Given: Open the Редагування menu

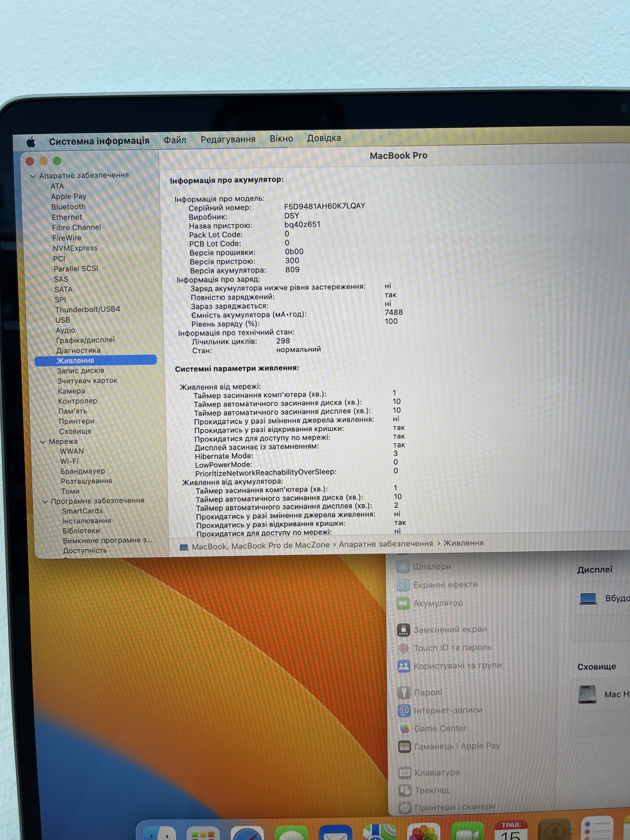Looking at the screenshot, I should click(x=228, y=139).
